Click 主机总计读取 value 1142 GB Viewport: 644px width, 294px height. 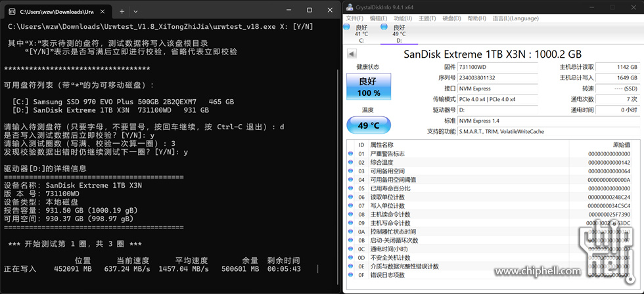tap(618, 67)
